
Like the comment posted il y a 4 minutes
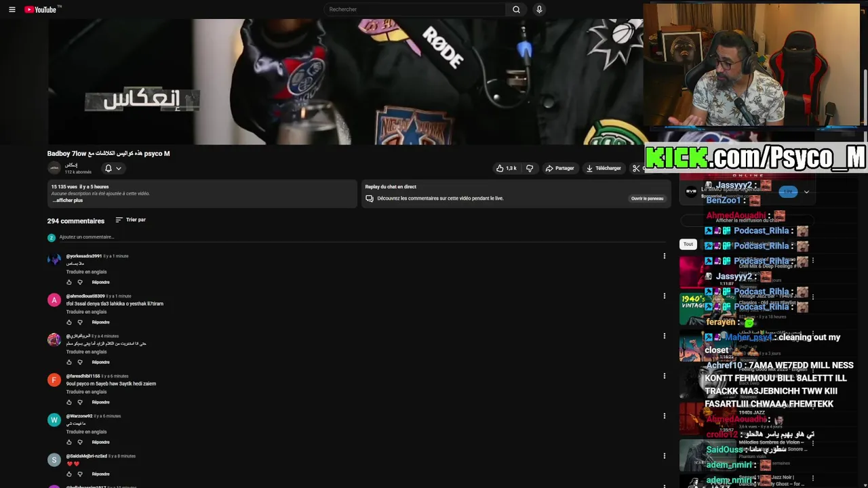(69, 362)
